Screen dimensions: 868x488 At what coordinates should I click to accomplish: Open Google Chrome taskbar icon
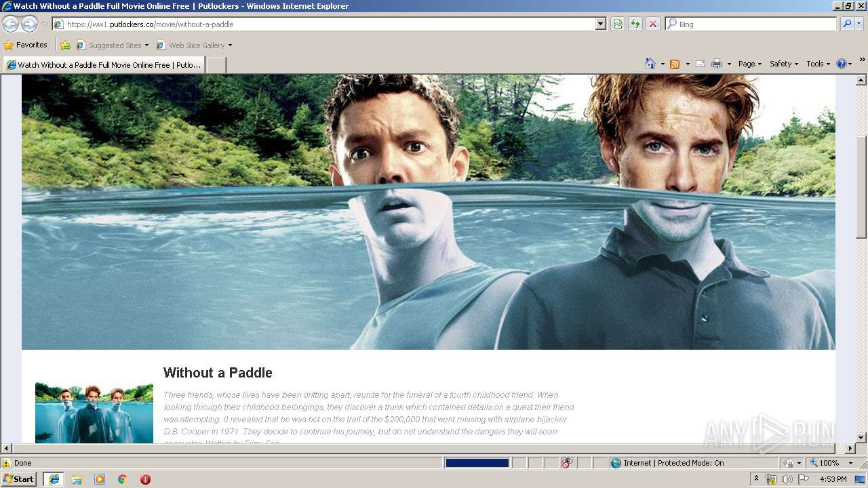pyautogui.click(x=123, y=479)
